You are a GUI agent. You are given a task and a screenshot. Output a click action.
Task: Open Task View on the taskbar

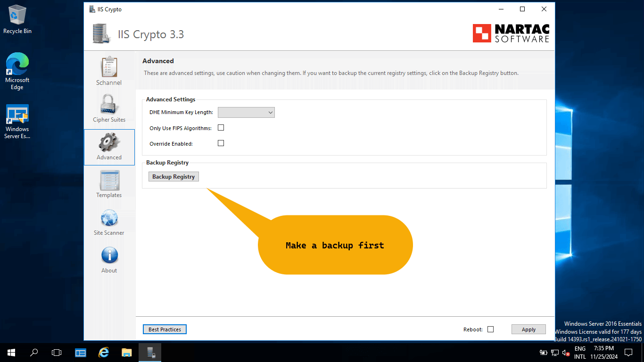tap(57, 352)
